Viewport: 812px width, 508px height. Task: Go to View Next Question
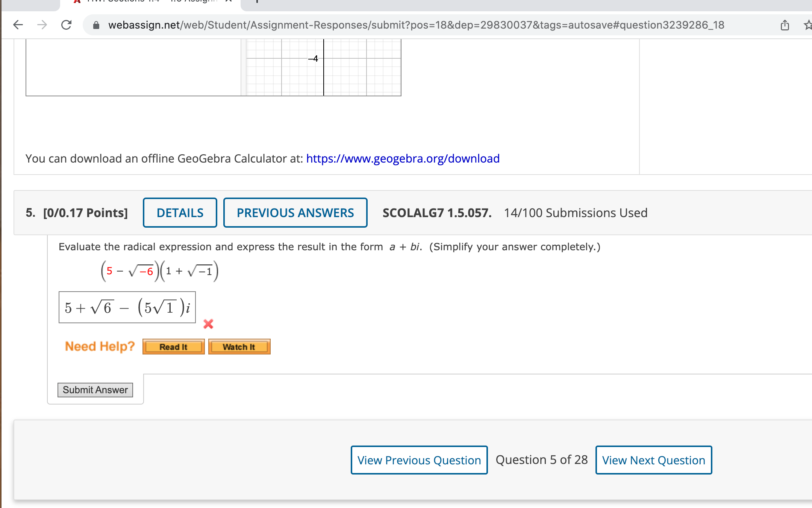pos(653,460)
